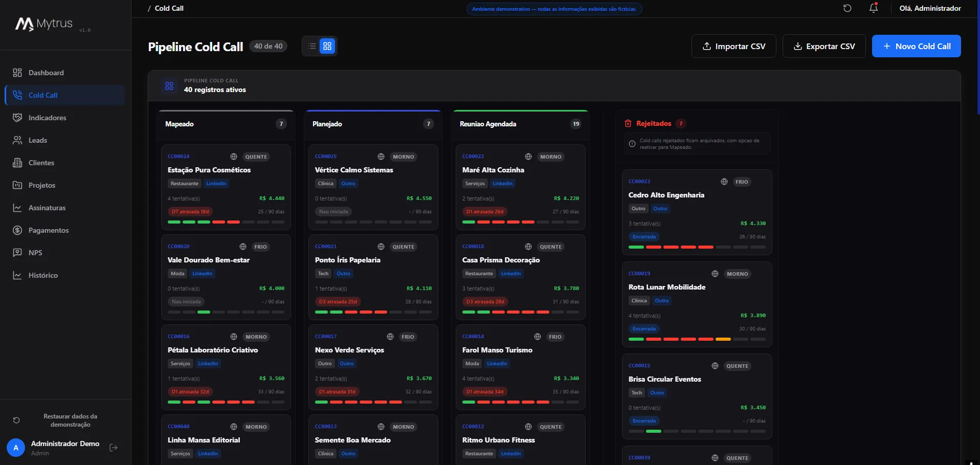
Task: Click the globe icon on the Brisa Circular Eventos card
Action: [715, 366]
